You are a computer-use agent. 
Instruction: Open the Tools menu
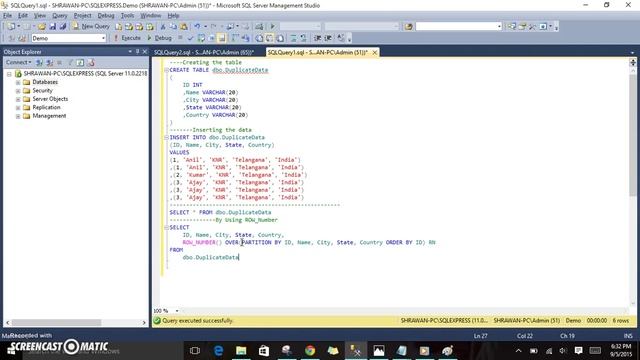(x=127, y=16)
